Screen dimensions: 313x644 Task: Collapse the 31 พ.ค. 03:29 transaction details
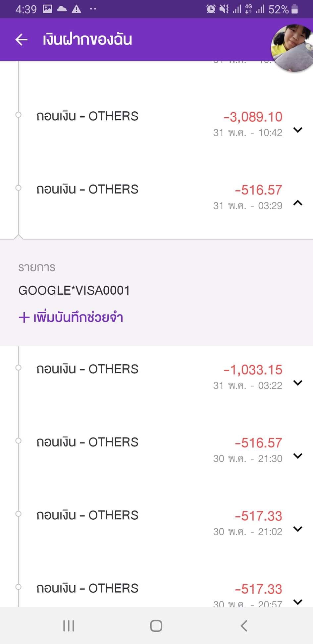298,203
